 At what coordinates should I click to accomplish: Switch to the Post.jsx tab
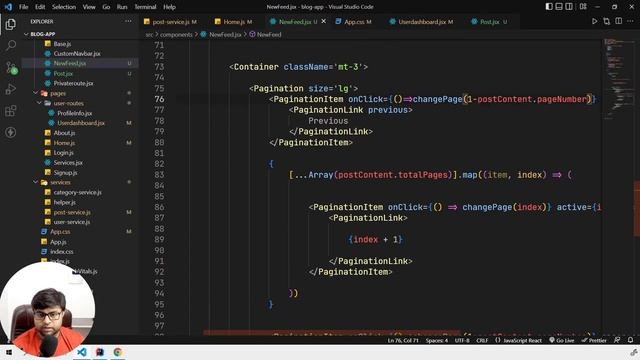pos(489,22)
